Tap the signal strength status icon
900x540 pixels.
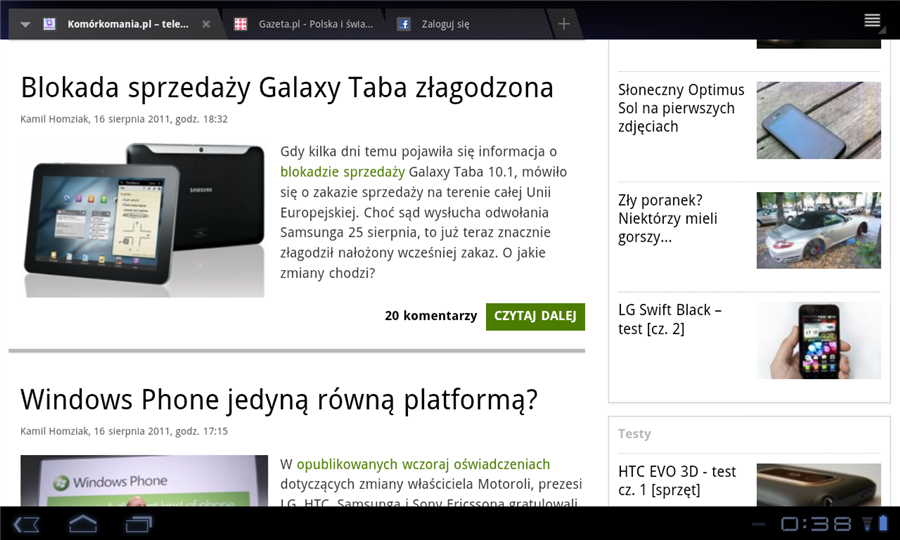(x=867, y=523)
